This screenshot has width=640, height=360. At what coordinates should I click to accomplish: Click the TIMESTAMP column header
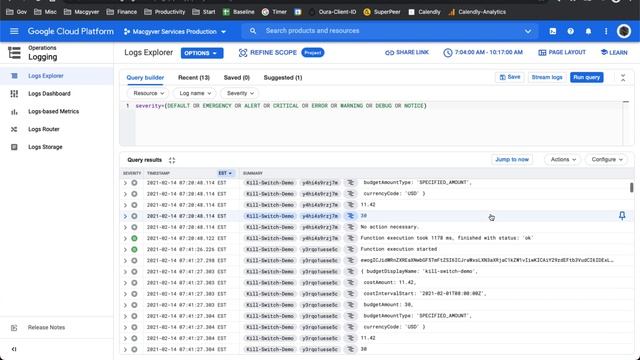click(x=158, y=173)
